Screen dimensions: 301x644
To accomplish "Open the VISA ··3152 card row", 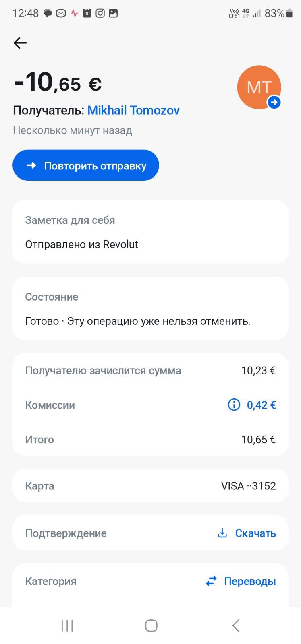I will click(150, 486).
